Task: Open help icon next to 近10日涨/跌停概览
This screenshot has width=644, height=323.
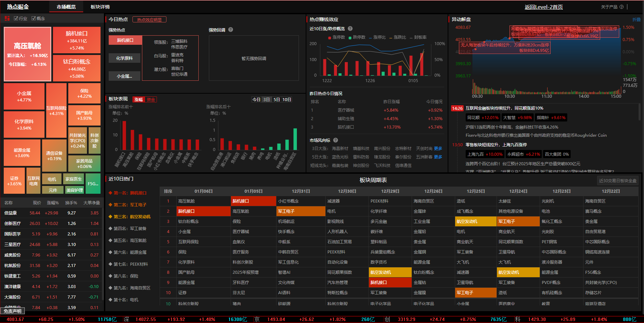Action: click(x=350, y=28)
